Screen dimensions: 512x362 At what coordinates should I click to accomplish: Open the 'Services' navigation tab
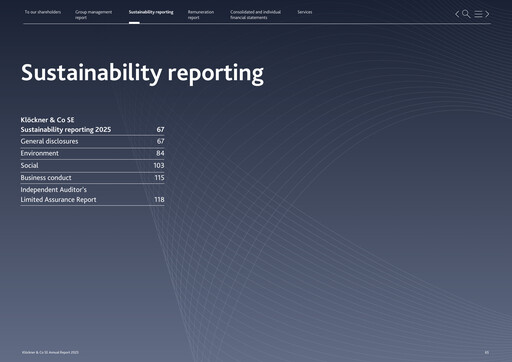point(305,12)
